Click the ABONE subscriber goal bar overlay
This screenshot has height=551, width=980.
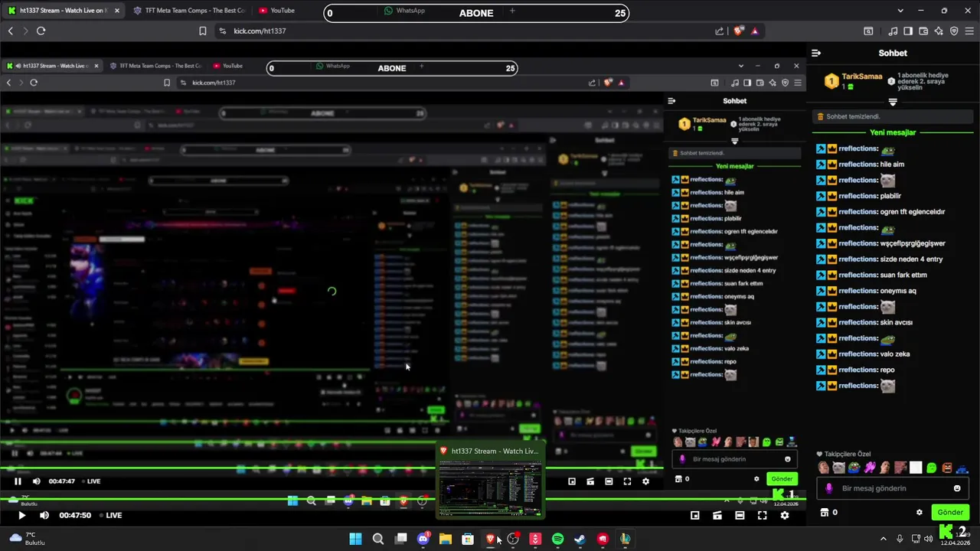coord(476,13)
